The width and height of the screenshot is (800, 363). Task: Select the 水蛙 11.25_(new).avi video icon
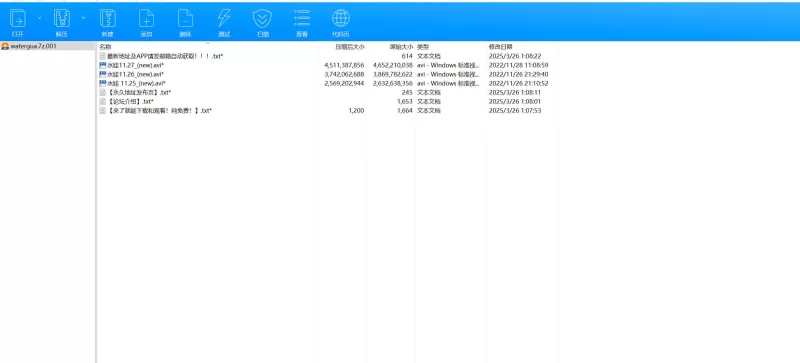(x=103, y=83)
